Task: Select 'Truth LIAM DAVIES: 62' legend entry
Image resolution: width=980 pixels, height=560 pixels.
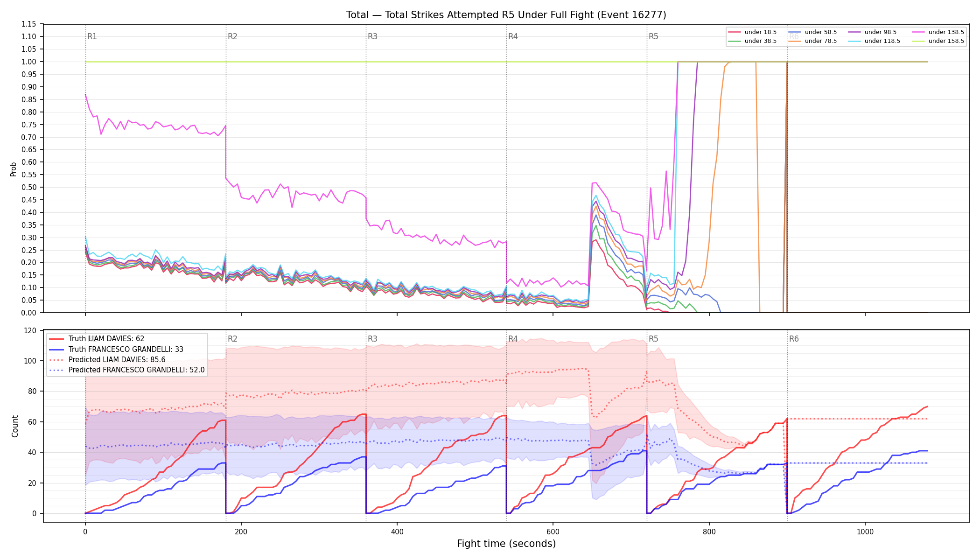Action: (x=97, y=339)
